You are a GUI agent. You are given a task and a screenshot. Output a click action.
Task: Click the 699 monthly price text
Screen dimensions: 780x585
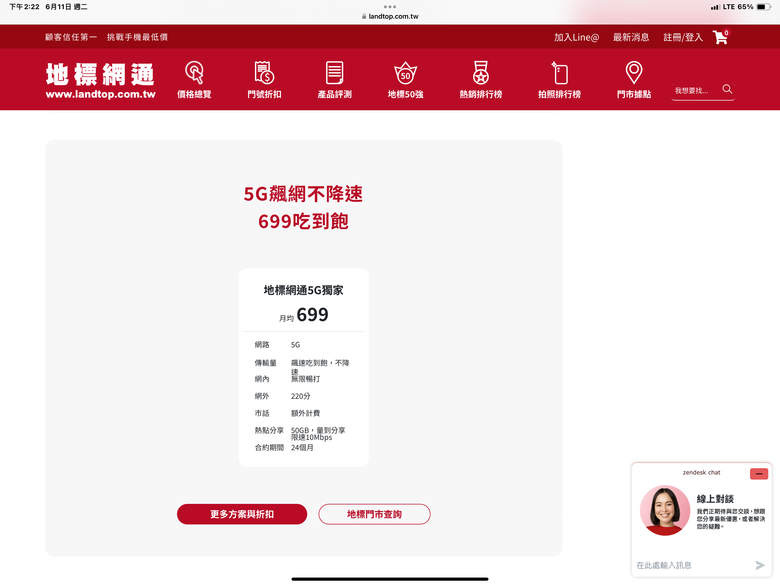click(312, 314)
